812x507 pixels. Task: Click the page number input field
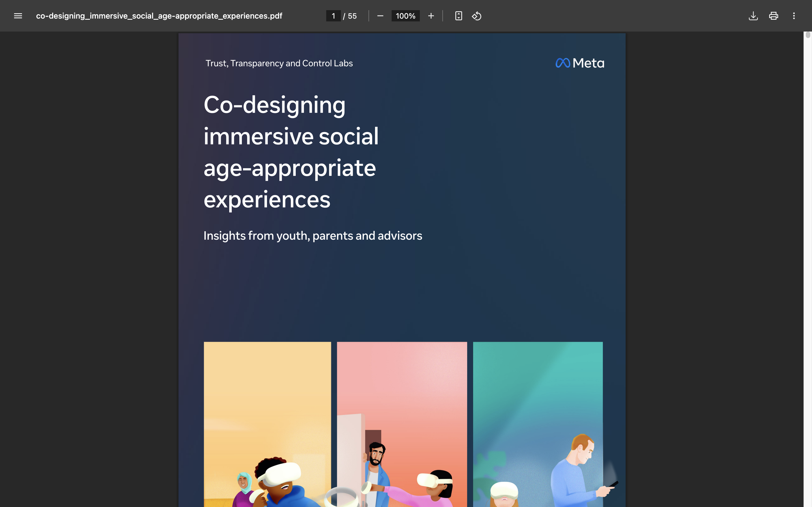(x=333, y=16)
